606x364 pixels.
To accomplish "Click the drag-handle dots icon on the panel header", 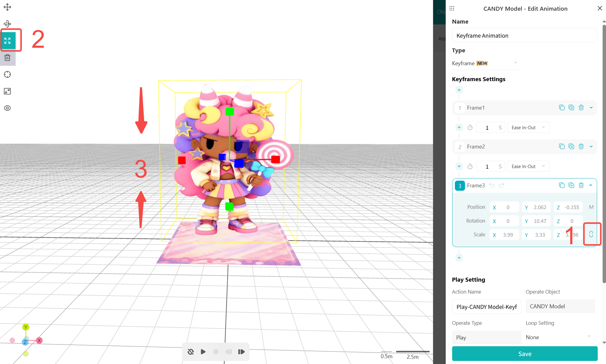I will pyautogui.click(x=452, y=8).
